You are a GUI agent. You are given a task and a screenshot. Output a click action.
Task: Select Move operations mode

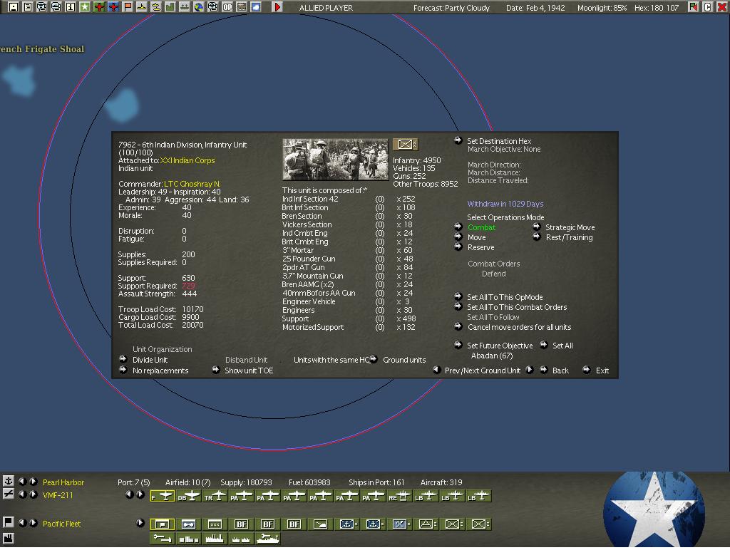coord(477,237)
